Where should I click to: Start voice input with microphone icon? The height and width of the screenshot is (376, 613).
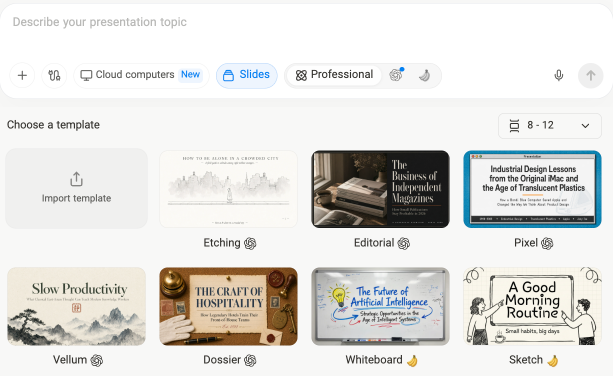click(x=559, y=75)
